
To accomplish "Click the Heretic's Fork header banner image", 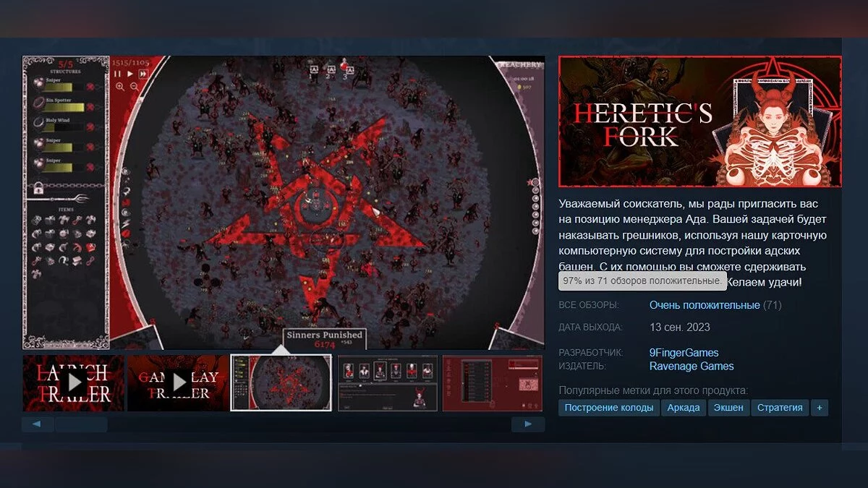I will [700, 121].
